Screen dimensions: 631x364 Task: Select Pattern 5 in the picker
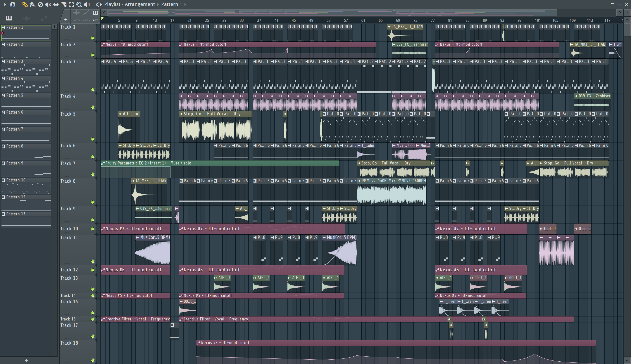[26, 101]
